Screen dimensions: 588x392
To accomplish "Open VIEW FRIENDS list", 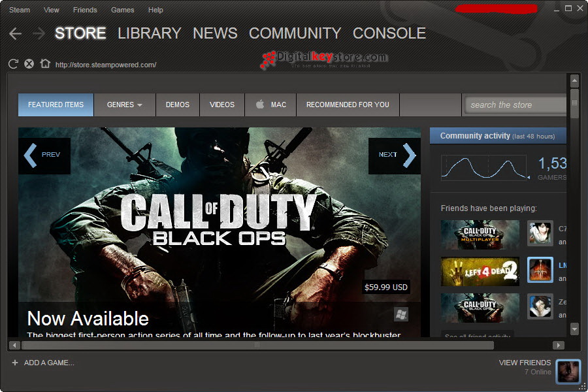I will tap(525, 363).
